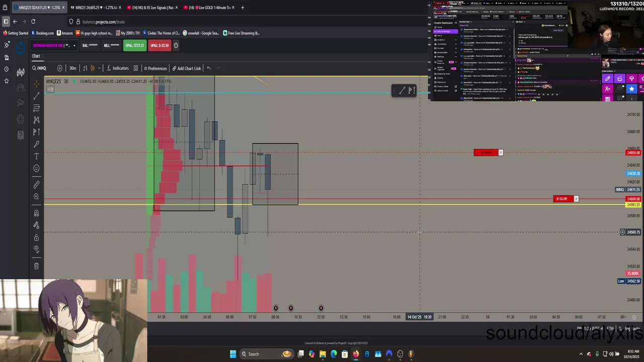Viewport: 644px width, 362px height.
Task: Click the RP&L $727.21 badge
Action: pyautogui.click(x=134, y=45)
